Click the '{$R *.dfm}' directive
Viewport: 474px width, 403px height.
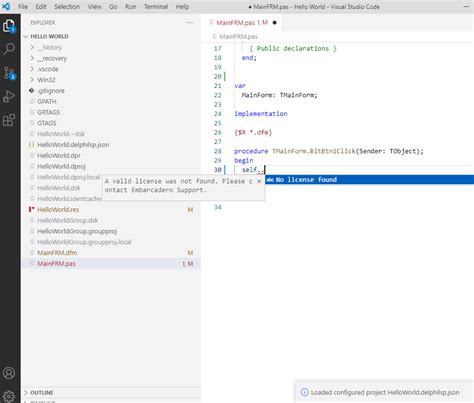[253, 132]
